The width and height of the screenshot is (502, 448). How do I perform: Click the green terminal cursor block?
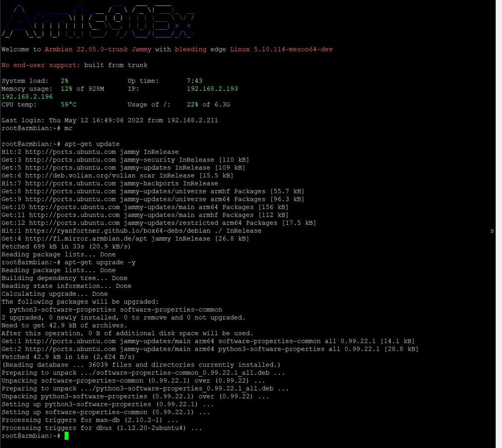coord(67,436)
